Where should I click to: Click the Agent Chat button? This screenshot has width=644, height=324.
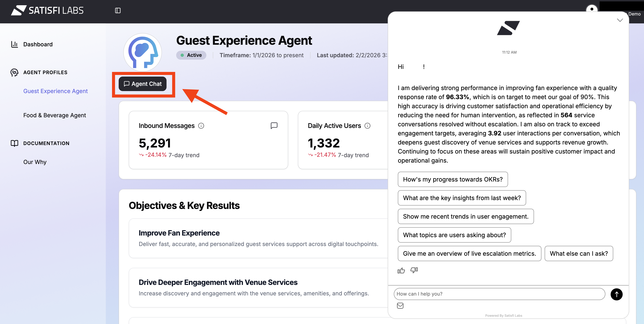tap(143, 84)
